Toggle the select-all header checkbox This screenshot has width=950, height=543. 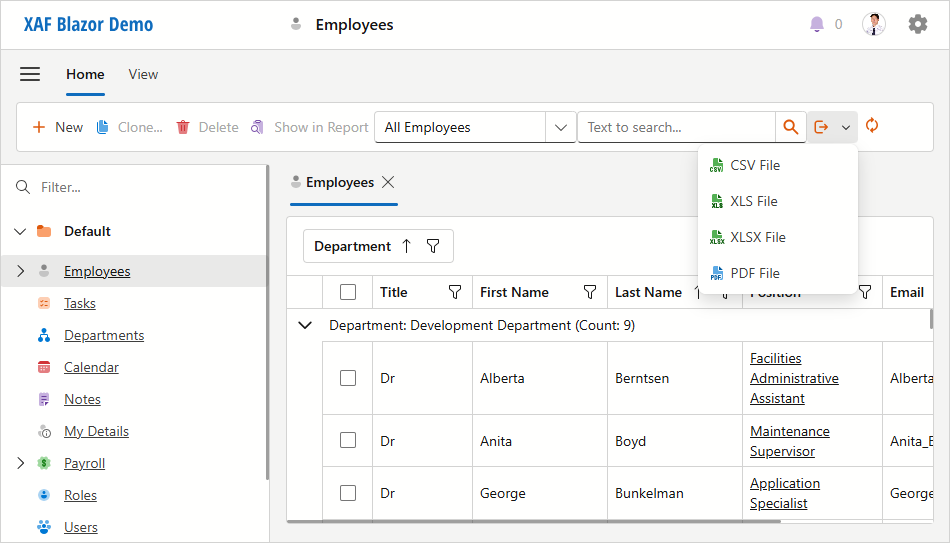348,292
